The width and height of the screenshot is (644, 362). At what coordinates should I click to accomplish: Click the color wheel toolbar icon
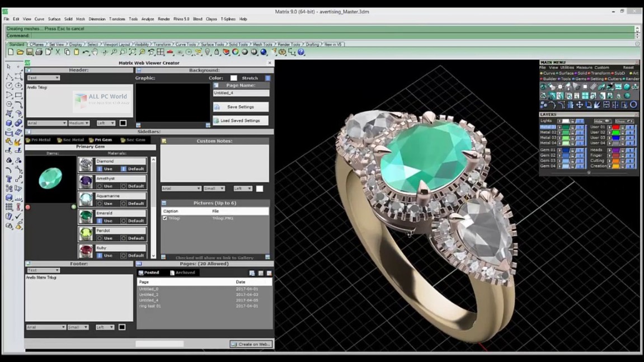point(236,52)
